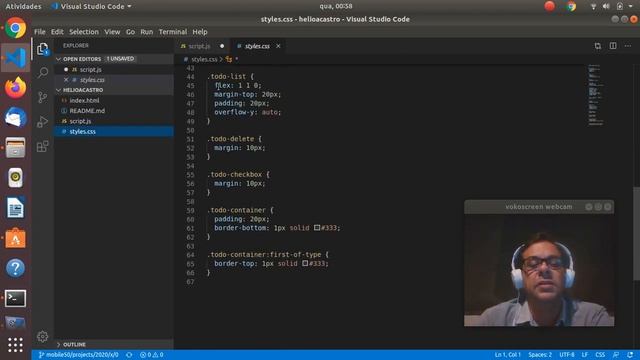Click styles.css in the breadcrumb path
Viewport: 640px width, 360px height.
click(204, 60)
